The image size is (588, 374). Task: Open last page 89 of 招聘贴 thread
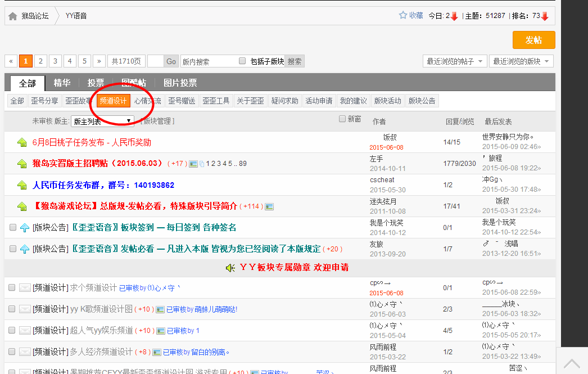[x=243, y=164]
